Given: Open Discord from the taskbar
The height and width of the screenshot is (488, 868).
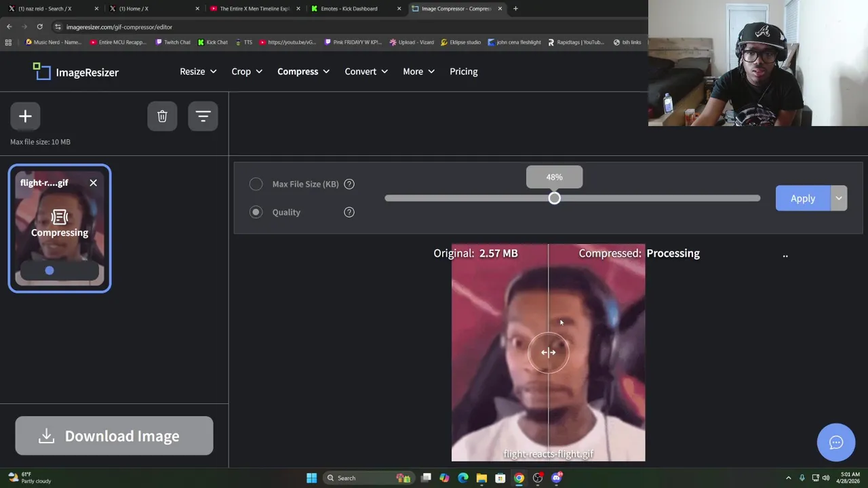Looking at the screenshot, I should tap(557, 478).
